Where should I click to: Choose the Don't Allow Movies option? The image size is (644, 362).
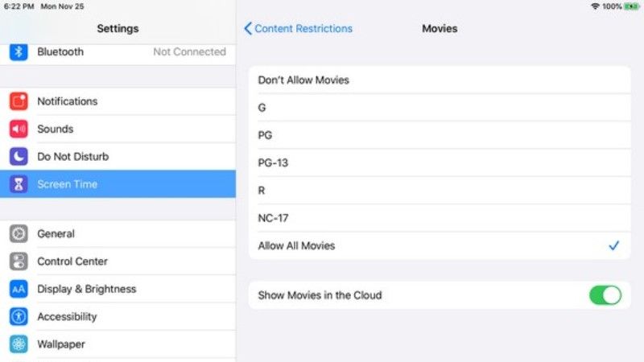pyautogui.click(x=440, y=80)
